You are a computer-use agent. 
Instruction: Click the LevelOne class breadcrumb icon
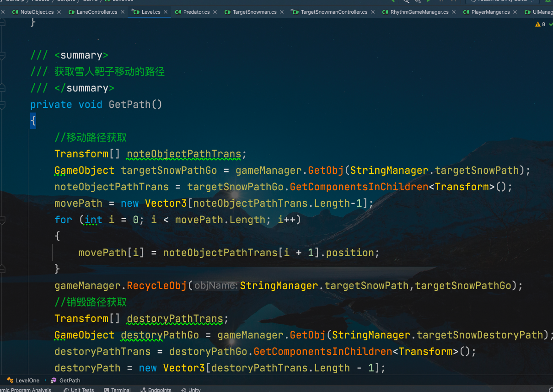[10, 380]
